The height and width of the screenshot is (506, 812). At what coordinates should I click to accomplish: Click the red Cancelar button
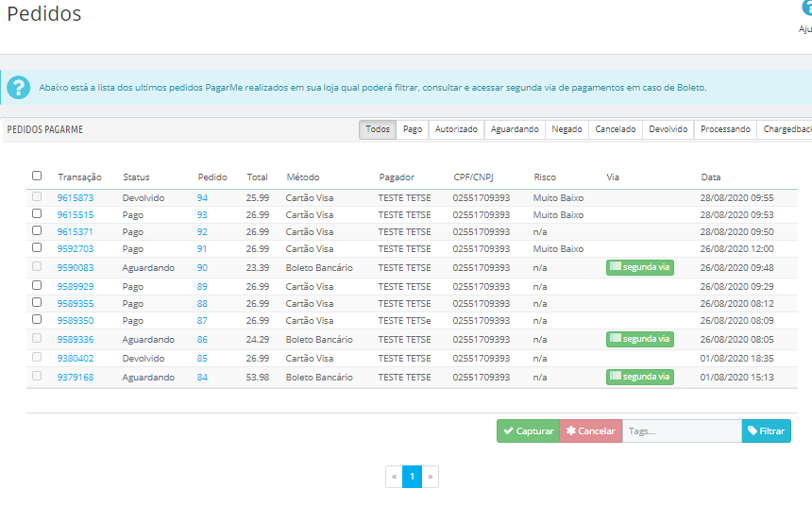point(591,430)
